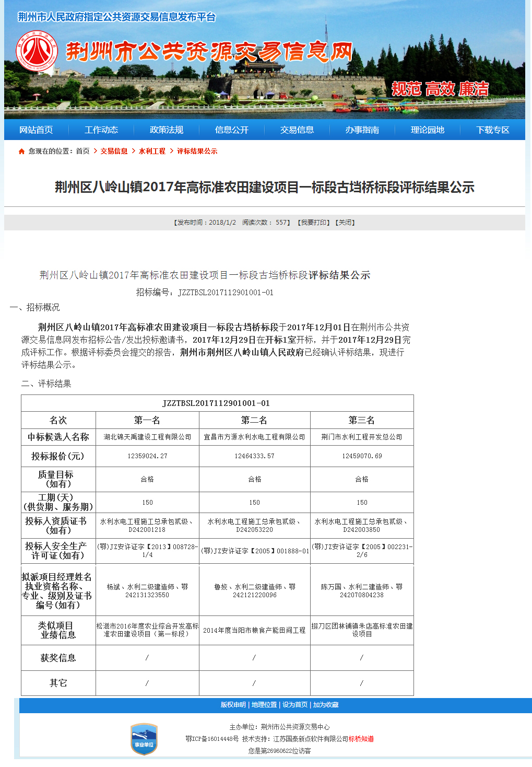Click the 我要打印 print link
532x767 pixels.
(x=314, y=223)
